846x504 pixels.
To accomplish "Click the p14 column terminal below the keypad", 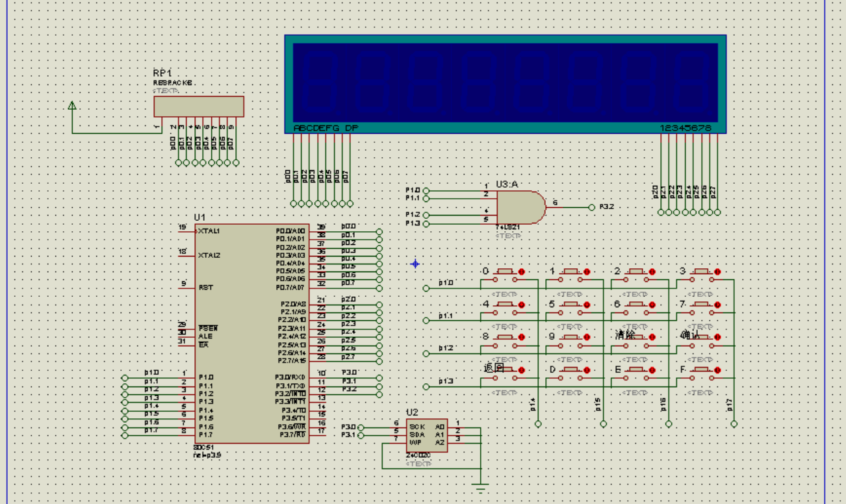I will [x=538, y=423].
